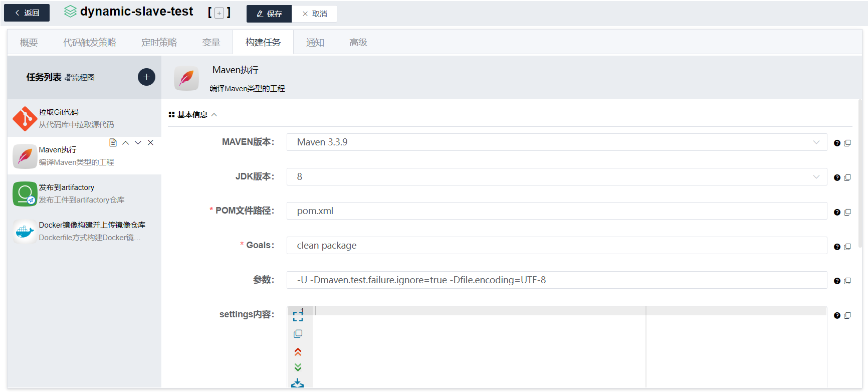Remove Maven执行 task with X icon
The width and height of the screenshot is (868, 392).
(x=150, y=143)
